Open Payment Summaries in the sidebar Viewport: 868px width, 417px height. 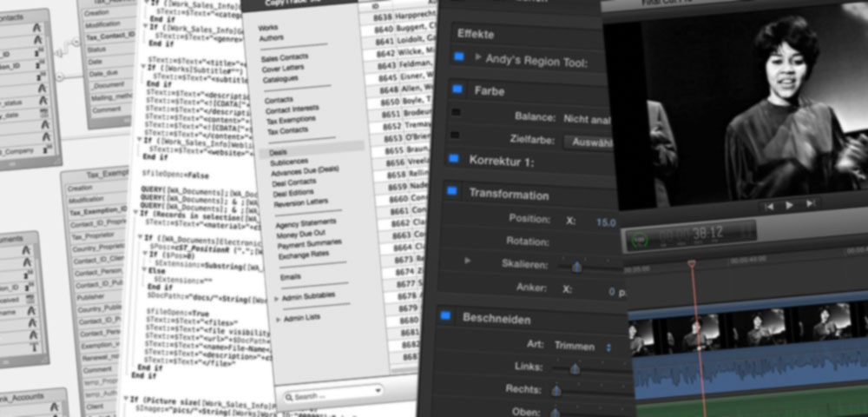[310, 244]
